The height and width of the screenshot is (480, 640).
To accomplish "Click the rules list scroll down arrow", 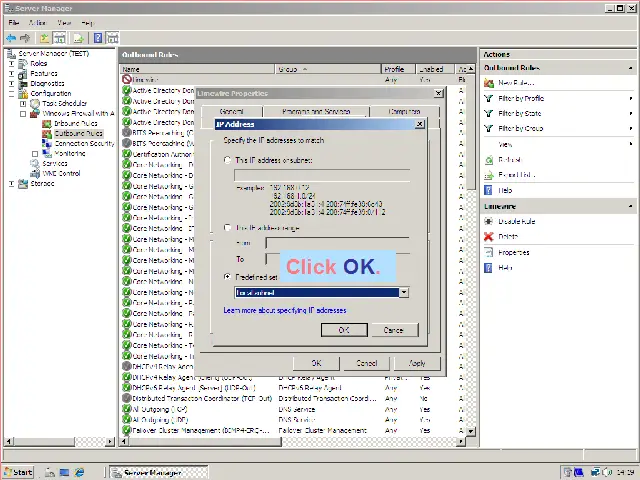I will tap(471, 431).
